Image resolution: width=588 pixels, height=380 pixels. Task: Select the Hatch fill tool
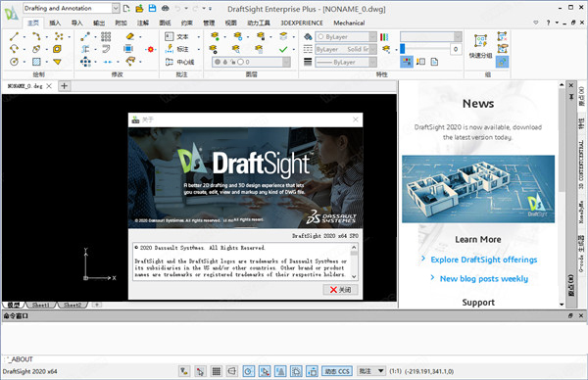[x=36, y=62]
